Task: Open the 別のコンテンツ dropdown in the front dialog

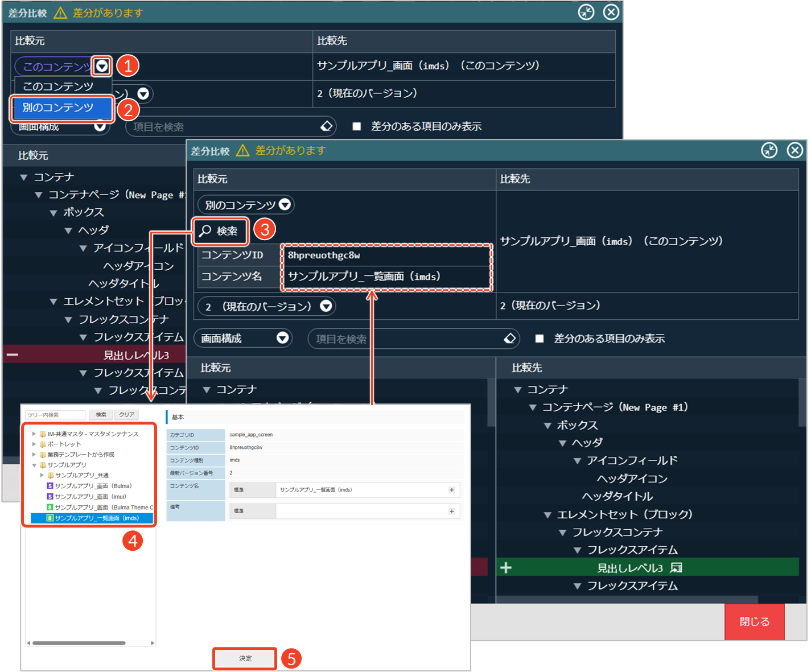Action: coord(246,205)
